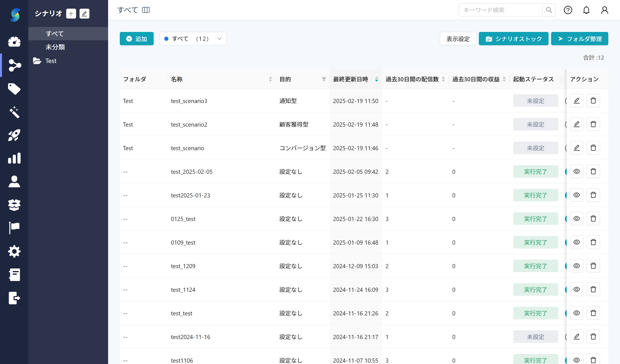620x364 pixels.
Task: Select 未分類 in the folder list
Action: 55,47
